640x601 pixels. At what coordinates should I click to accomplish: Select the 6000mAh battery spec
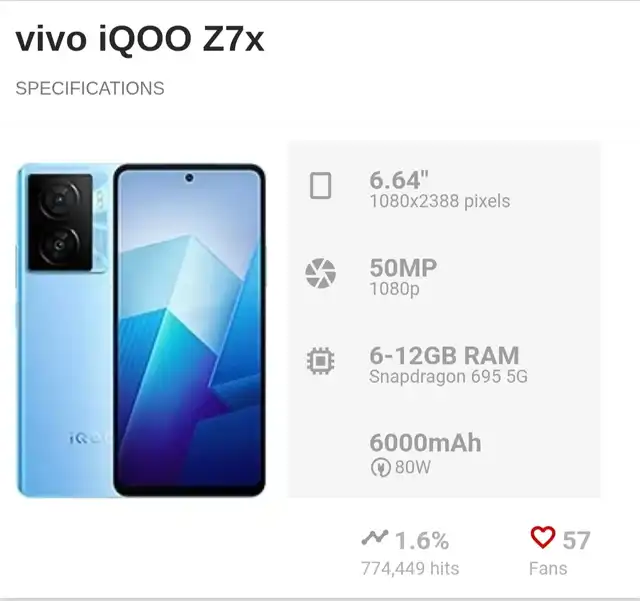[x=425, y=443]
